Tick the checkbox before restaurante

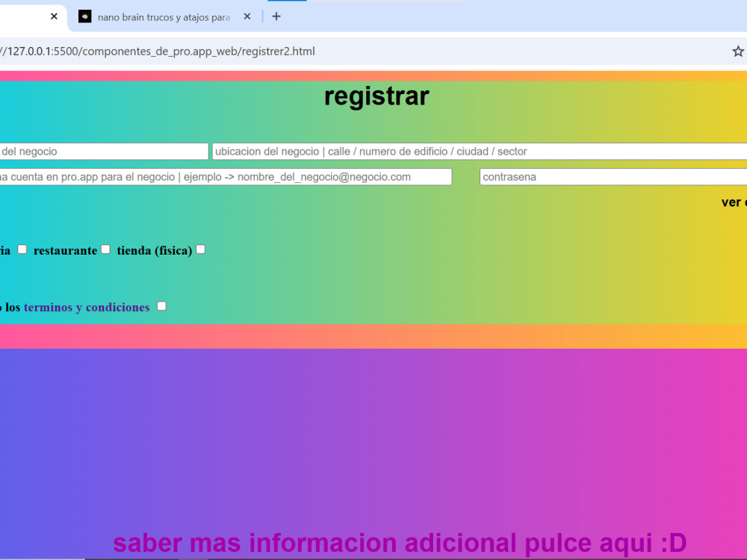22,249
